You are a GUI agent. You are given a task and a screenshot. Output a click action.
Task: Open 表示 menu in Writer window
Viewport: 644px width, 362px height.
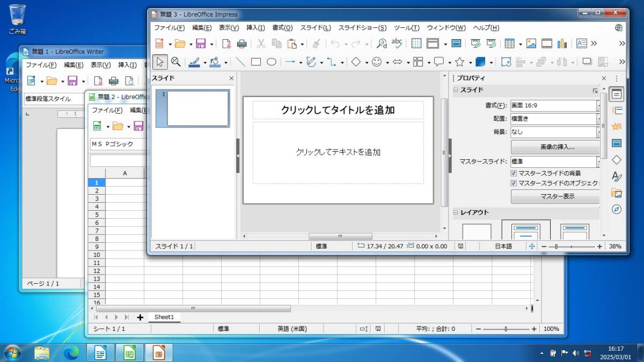coord(100,65)
